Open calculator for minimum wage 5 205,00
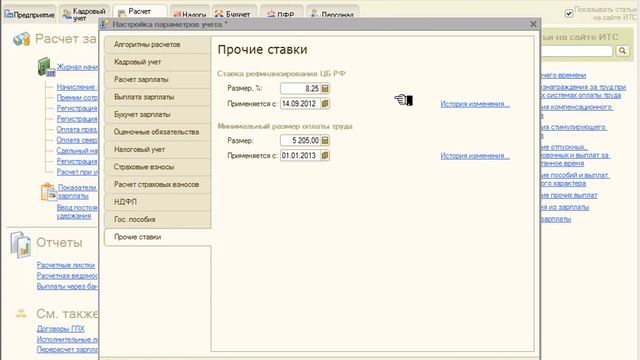The height and width of the screenshot is (360, 640). coord(325,140)
